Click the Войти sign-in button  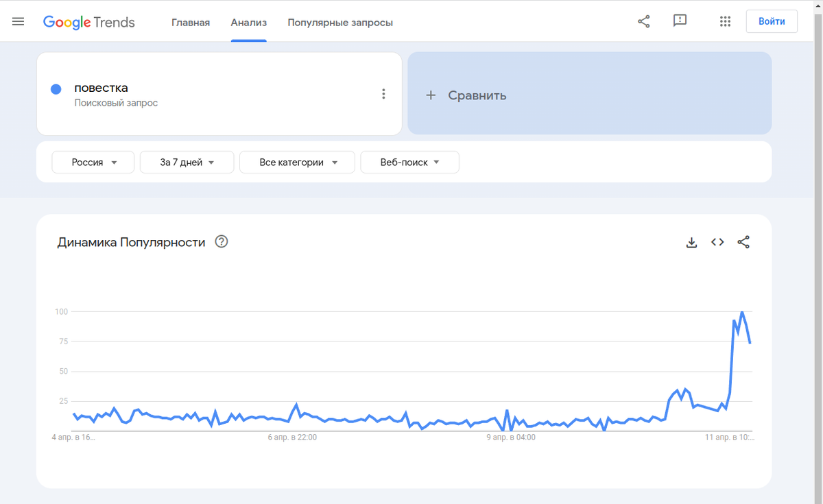tap(772, 21)
